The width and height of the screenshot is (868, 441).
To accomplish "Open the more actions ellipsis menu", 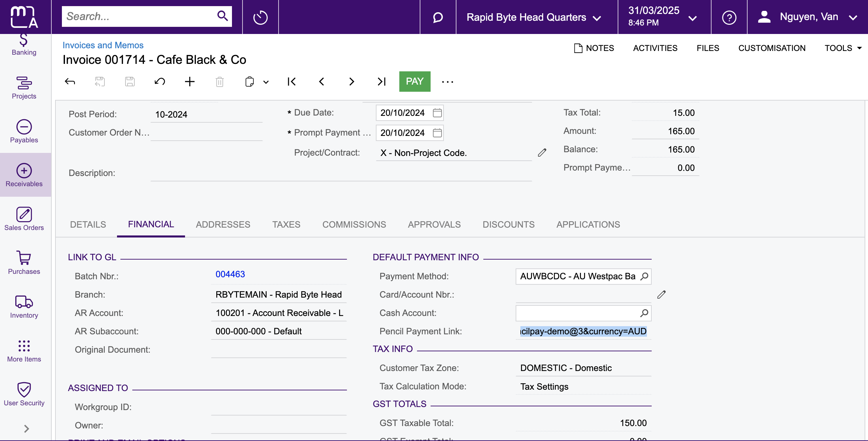I will (448, 82).
